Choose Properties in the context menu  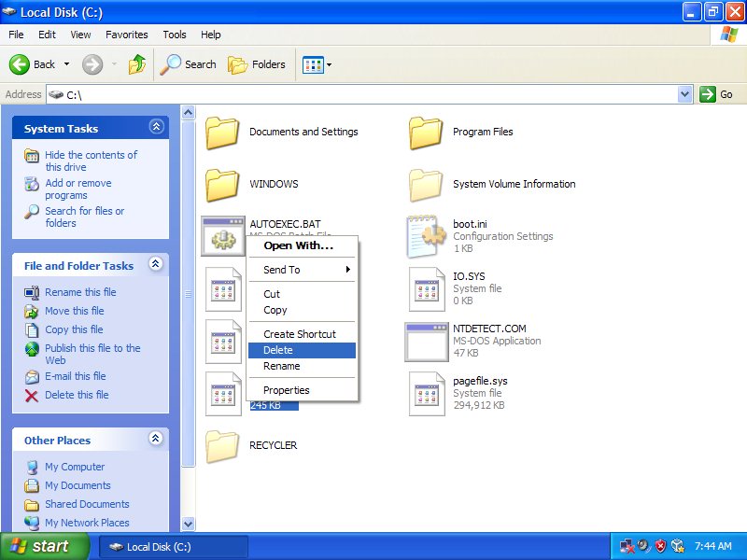[x=302, y=390]
